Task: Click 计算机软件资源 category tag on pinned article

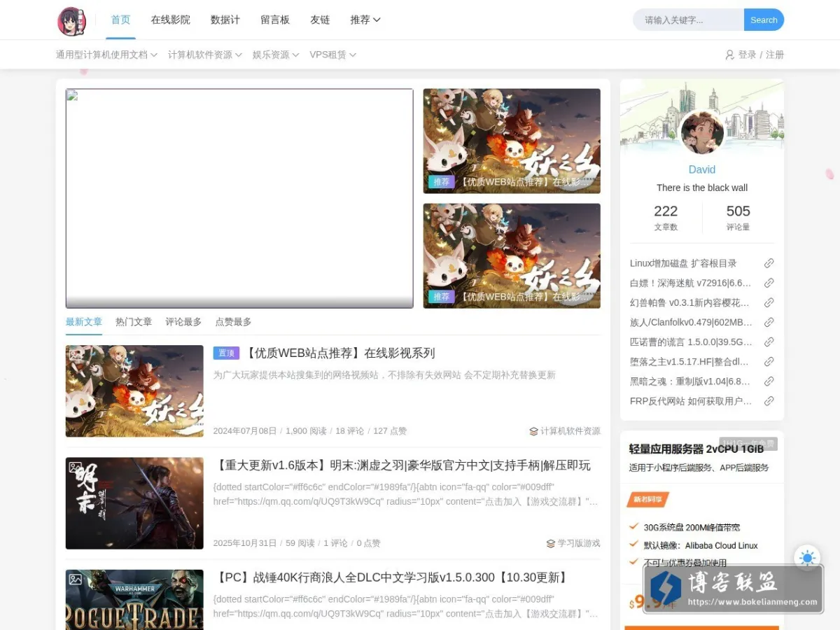Action: (570, 431)
